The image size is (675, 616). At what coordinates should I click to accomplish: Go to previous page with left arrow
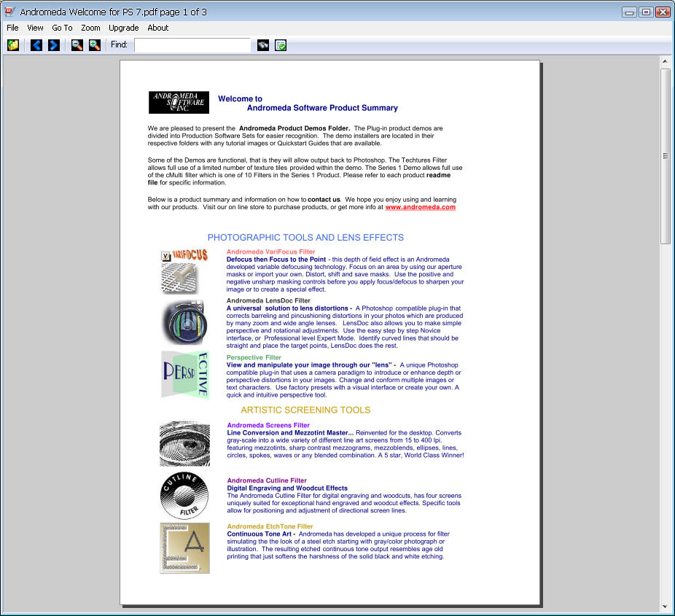36,44
